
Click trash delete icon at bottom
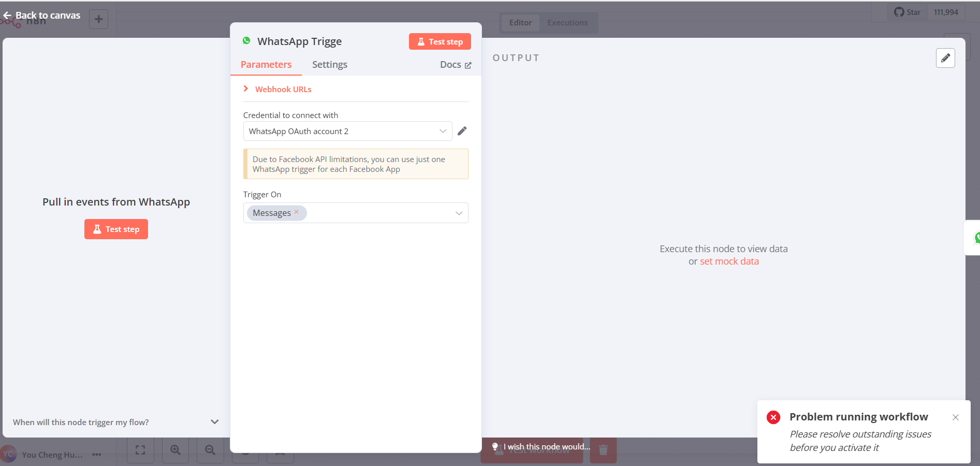click(603, 450)
